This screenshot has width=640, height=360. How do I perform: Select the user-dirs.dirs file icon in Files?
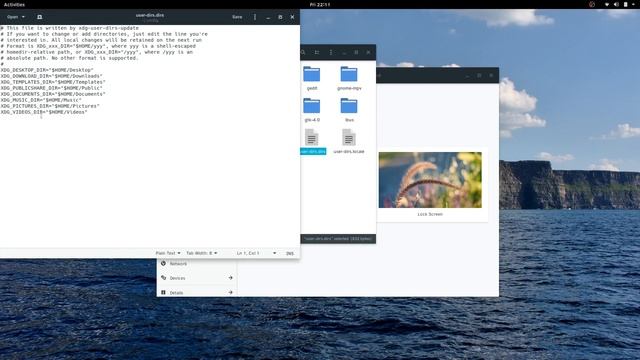[x=312, y=138]
